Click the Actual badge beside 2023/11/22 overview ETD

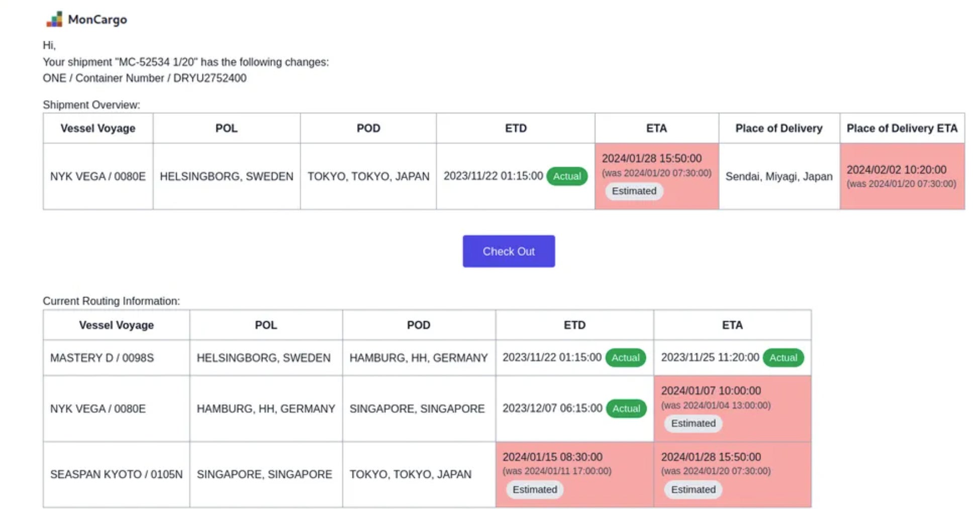click(566, 176)
